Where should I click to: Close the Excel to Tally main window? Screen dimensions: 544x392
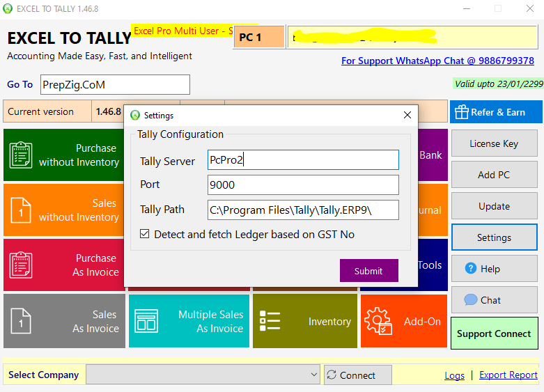530,8
